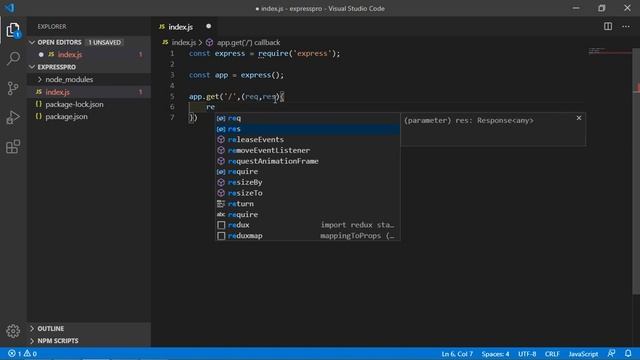Click the index.js breadcrumb
The image size is (640, 360).
(x=179, y=42)
